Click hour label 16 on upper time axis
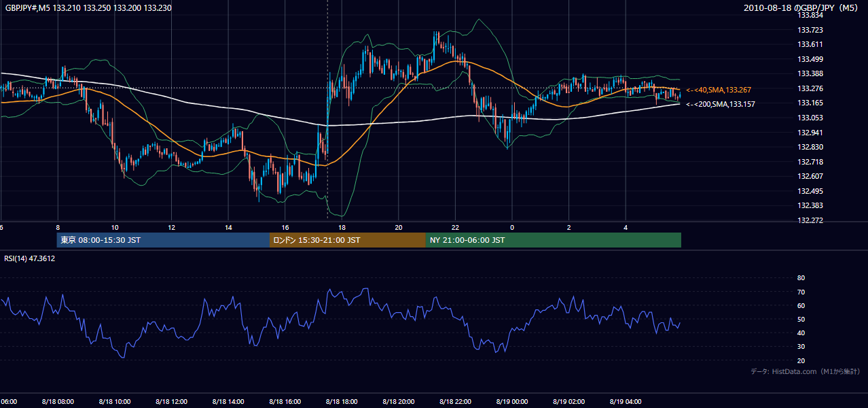Screen dimensions: 868x408 (x=285, y=227)
